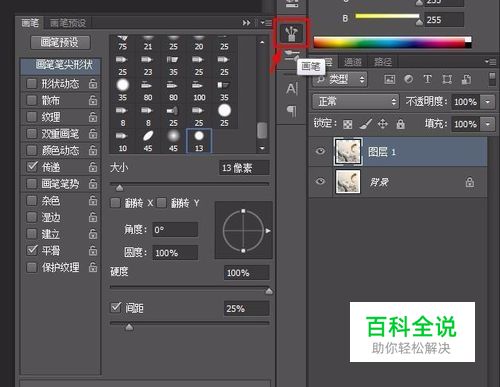Click the lock image pixels brush icon
This screenshot has width=500, height=387.
tap(365, 124)
